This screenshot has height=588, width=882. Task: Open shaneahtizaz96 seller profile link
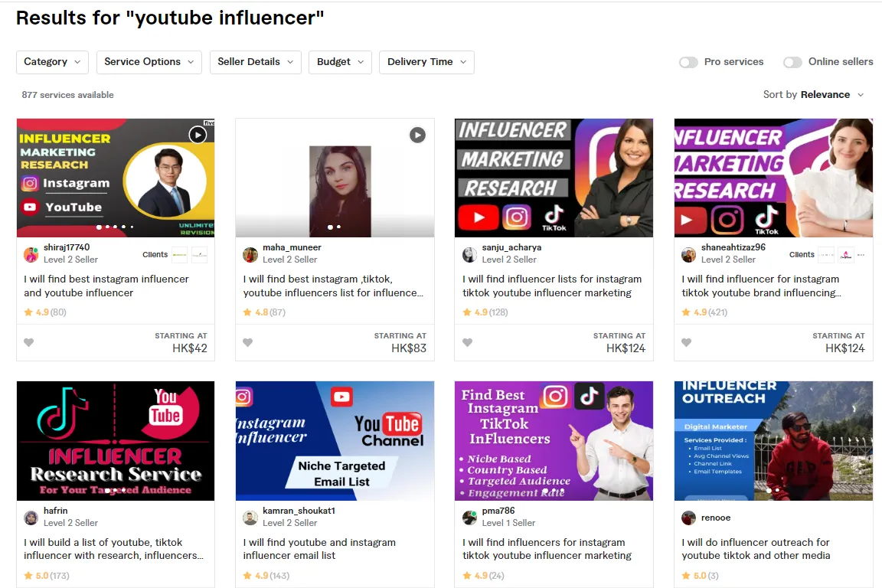pyautogui.click(x=733, y=247)
